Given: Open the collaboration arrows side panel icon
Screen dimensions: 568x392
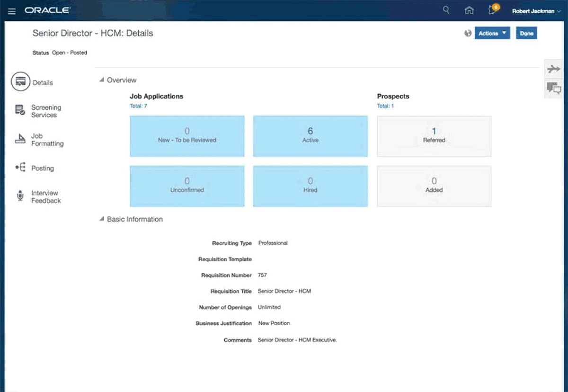Looking at the screenshot, I should tap(553, 69).
